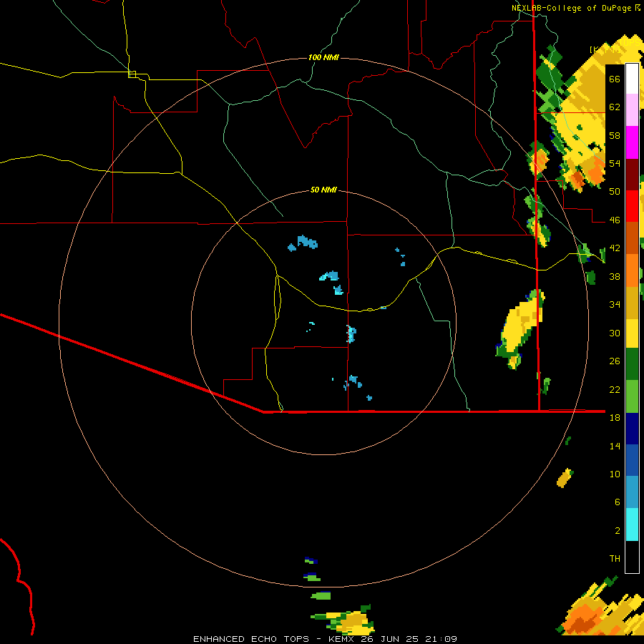This screenshot has height=644, width=644.
Task: Click the legend value '34'
Action: 615,304
